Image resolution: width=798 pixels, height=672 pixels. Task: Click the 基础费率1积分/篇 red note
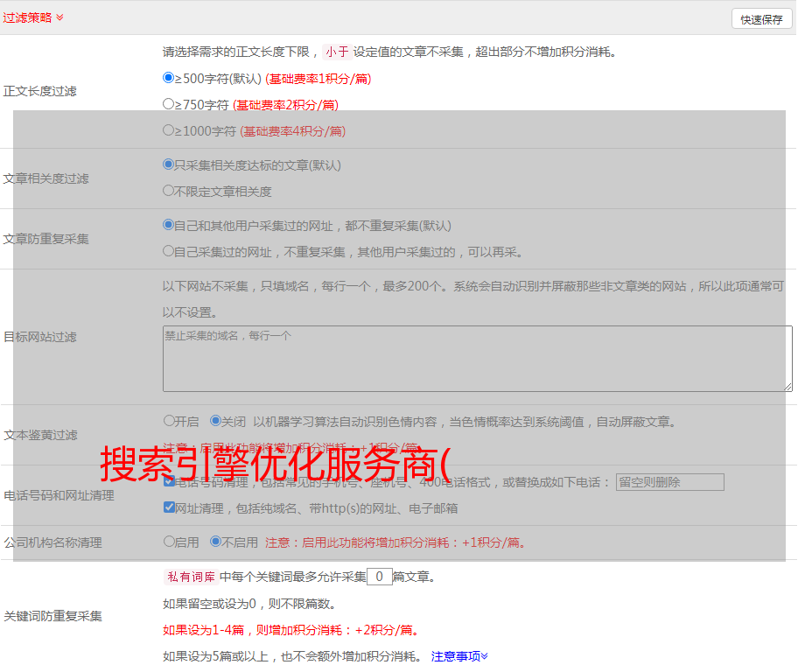tap(318, 79)
